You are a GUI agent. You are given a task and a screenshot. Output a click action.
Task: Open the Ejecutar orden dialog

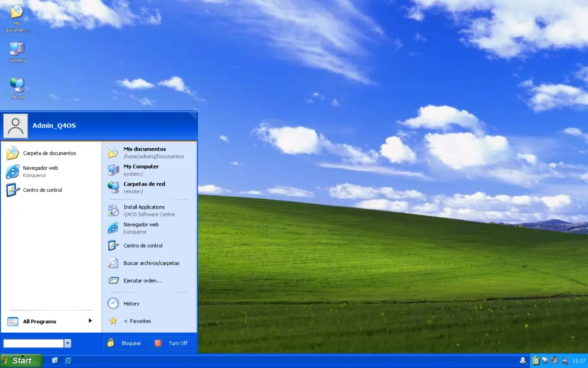tap(142, 280)
